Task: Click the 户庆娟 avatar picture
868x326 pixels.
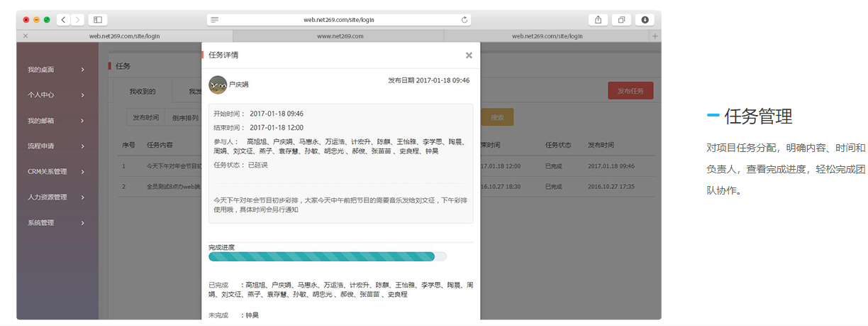Action: coord(218,85)
